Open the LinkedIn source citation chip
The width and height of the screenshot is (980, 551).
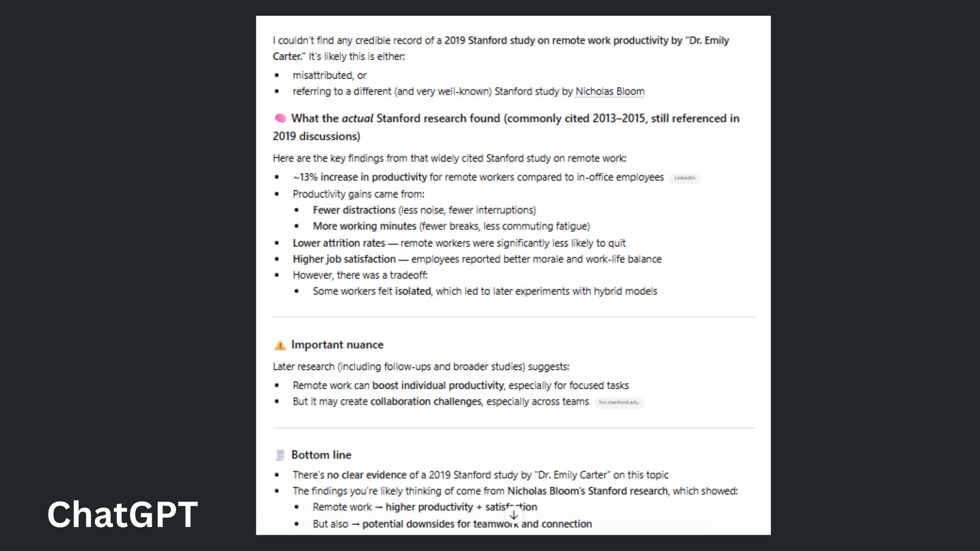coord(684,178)
